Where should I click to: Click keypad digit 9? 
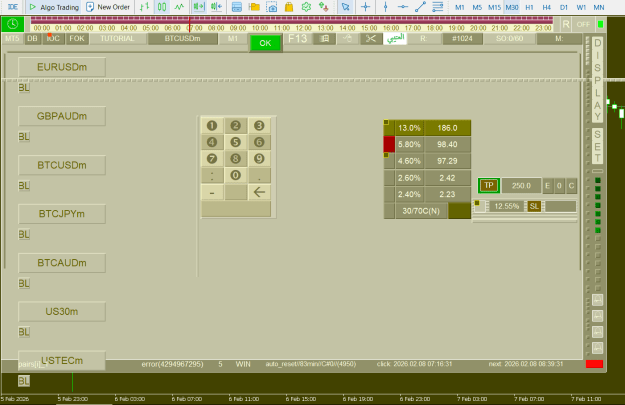click(259, 159)
